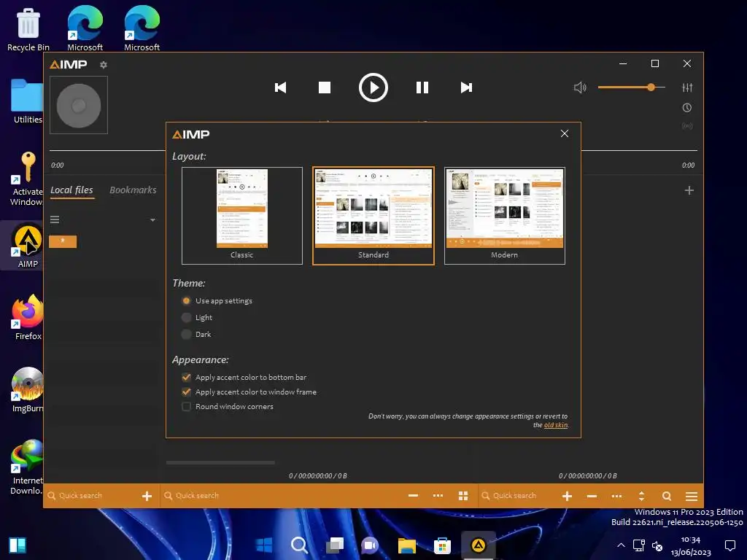The image size is (747, 560).
Task: Click the search magnifier icon in bottom bar
Action: pos(667,496)
